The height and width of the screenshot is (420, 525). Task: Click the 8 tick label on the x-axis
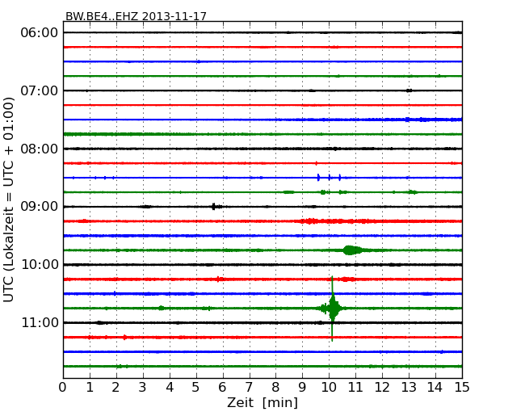point(275,388)
